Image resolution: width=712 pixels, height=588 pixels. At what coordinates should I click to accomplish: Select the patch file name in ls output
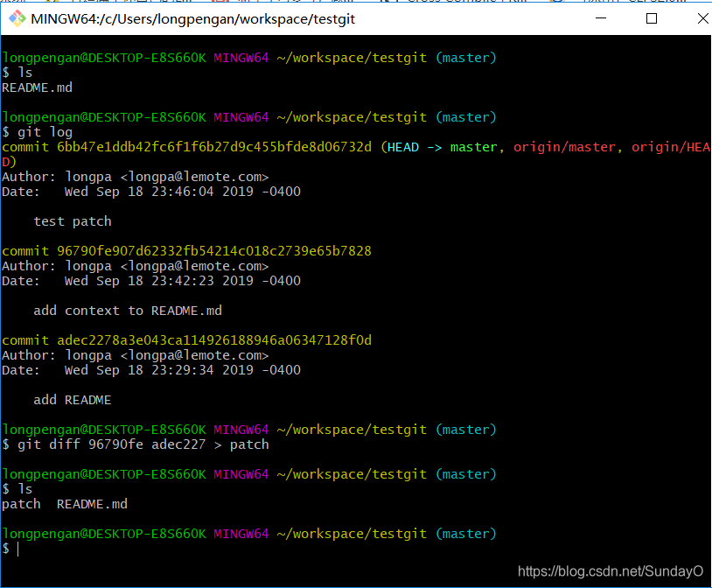(21, 503)
